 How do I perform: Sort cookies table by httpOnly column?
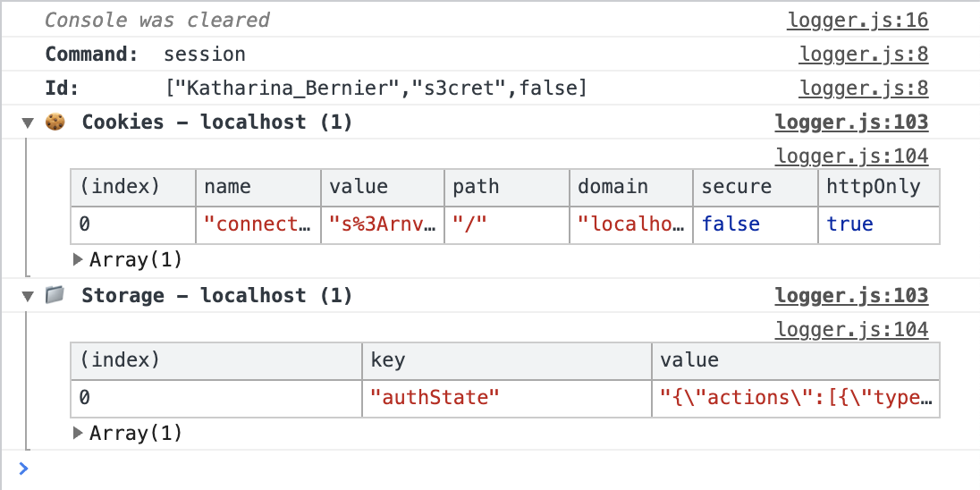878,187
